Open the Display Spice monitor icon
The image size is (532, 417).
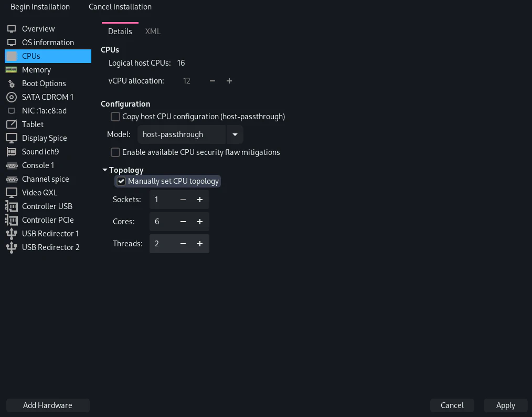[12, 138]
